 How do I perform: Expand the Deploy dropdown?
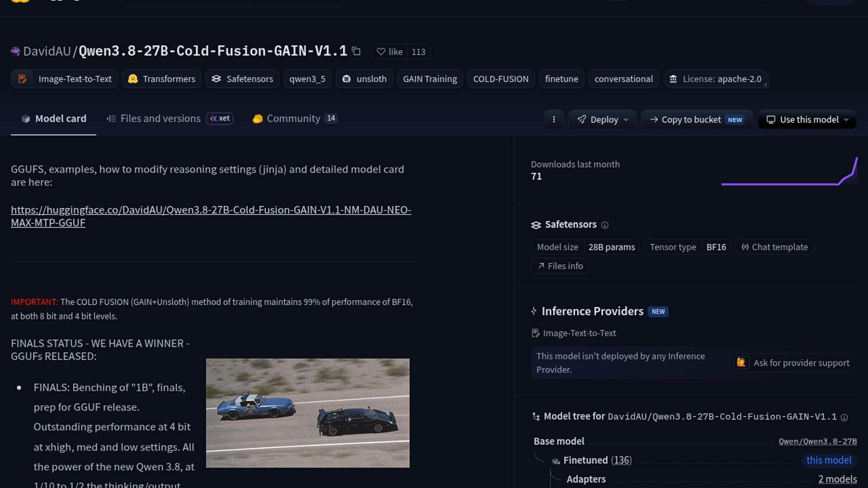coord(603,119)
